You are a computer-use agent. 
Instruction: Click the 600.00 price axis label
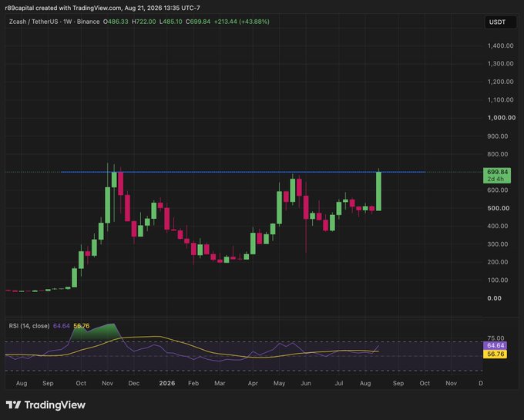pos(498,190)
